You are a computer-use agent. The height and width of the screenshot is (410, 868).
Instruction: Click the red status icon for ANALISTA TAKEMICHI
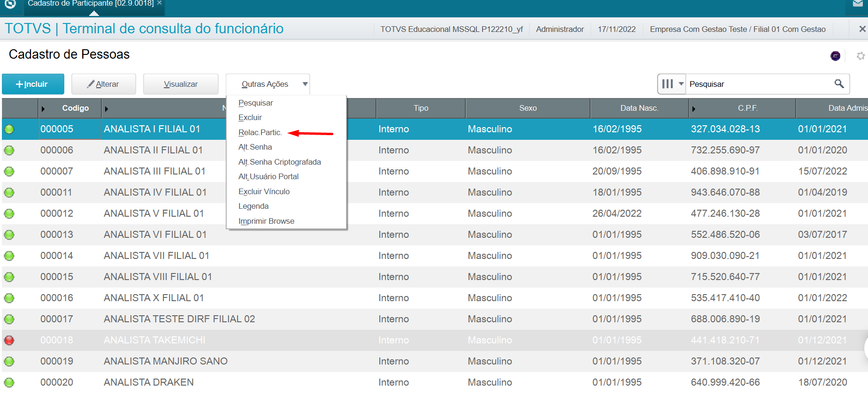click(9, 340)
